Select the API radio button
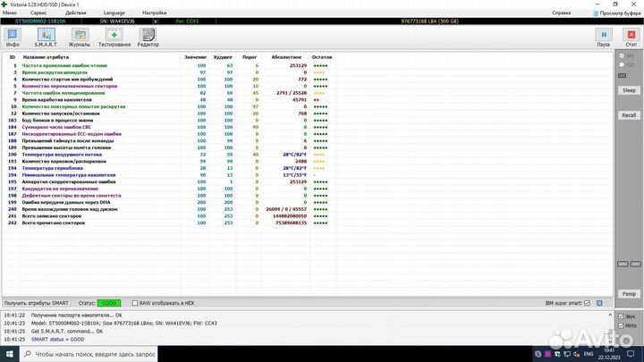This screenshot has width=644, height=362. click(622, 55)
